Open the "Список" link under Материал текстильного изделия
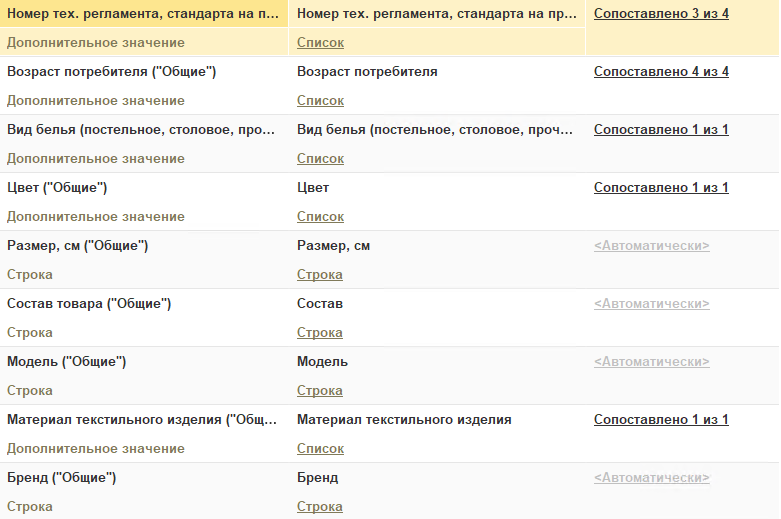This screenshot has width=781, height=519. [x=320, y=449]
